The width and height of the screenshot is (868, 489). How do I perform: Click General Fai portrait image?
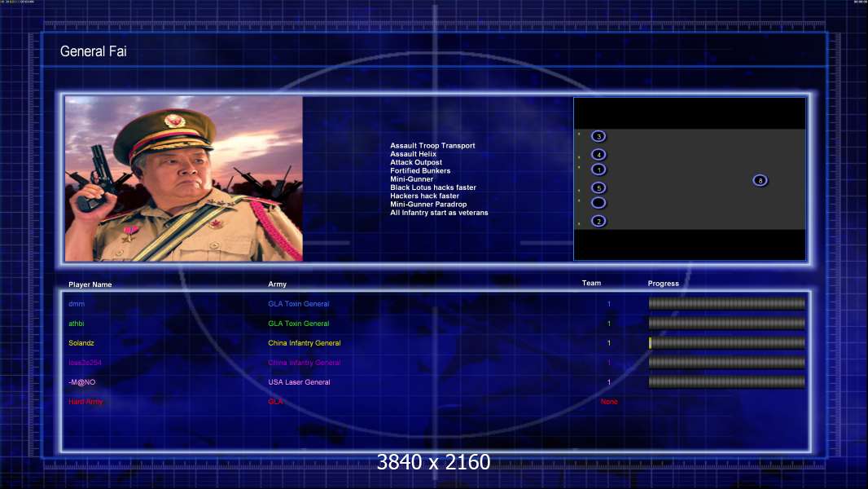pyautogui.click(x=184, y=178)
